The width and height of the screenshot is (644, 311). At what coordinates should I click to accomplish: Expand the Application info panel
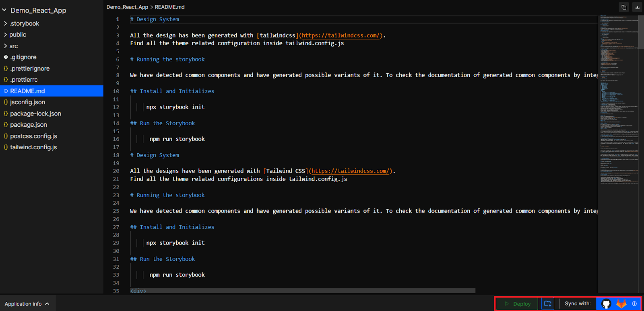pos(27,304)
